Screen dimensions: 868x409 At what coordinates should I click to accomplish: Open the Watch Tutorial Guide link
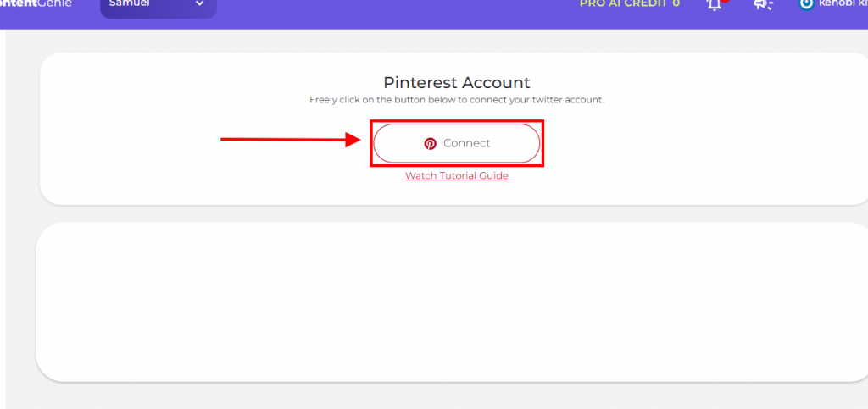coord(456,175)
